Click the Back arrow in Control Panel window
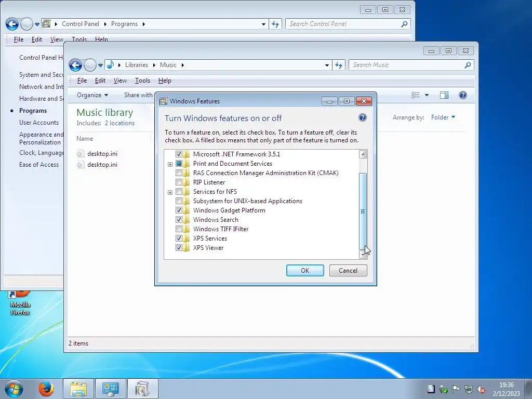 click(x=12, y=24)
